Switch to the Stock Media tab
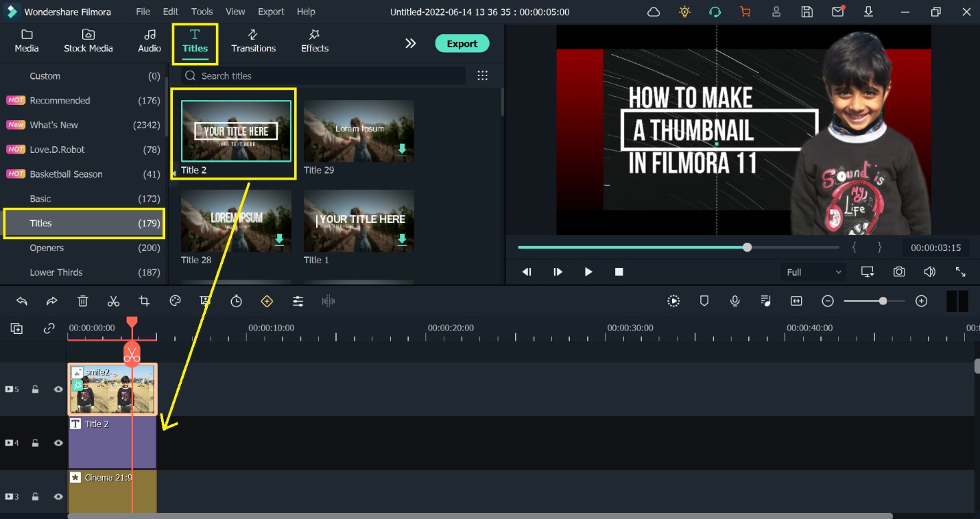Image resolution: width=980 pixels, height=519 pixels. click(88, 41)
